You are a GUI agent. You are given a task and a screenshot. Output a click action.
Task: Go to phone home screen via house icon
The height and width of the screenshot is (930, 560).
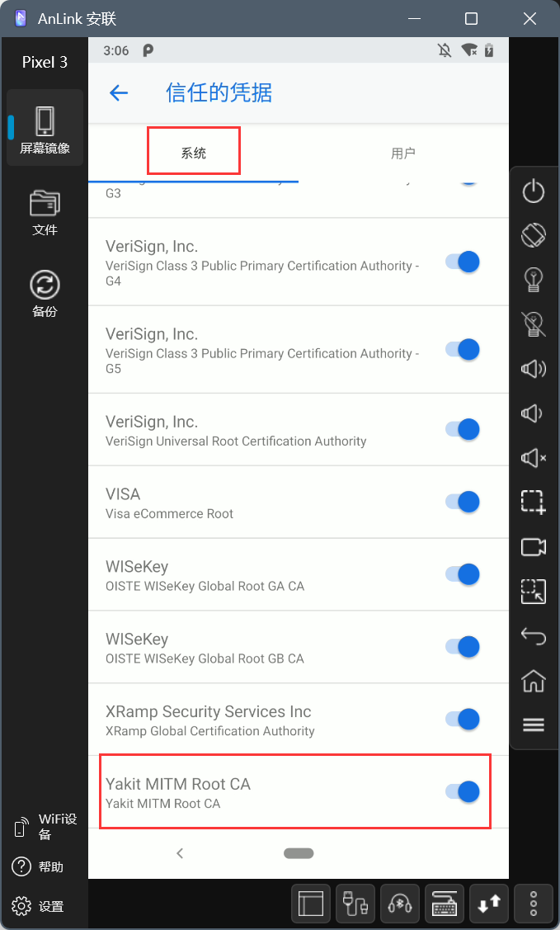pos(534,680)
